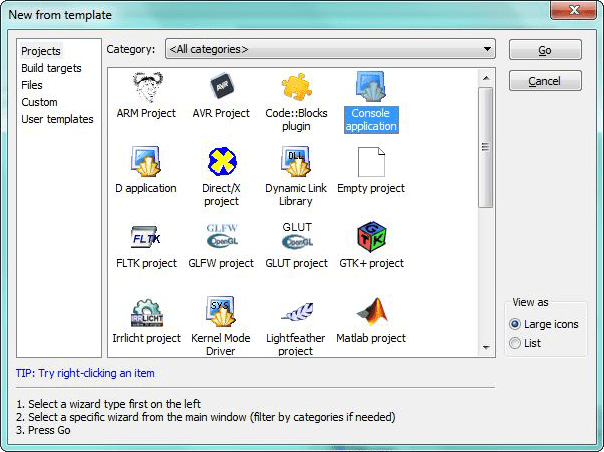Click the 'GTK+ project' label text
Viewport: 604px width, 452px height.
click(371, 263)
